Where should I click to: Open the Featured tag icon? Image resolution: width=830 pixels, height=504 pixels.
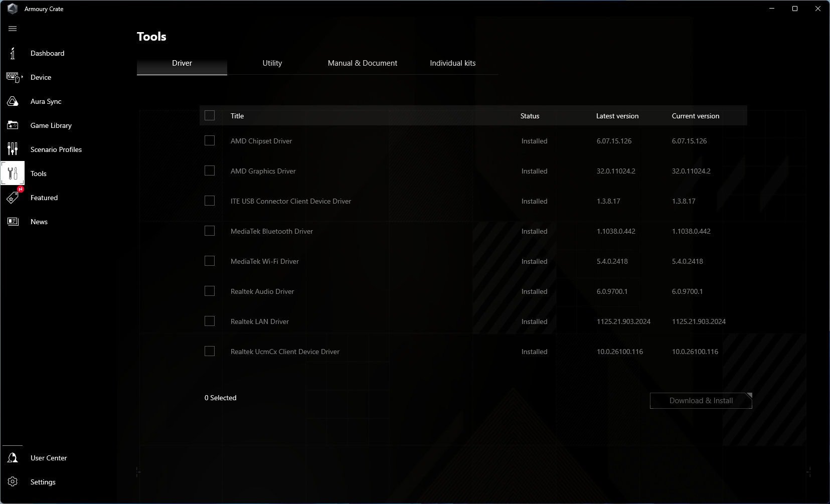point(13,198)
